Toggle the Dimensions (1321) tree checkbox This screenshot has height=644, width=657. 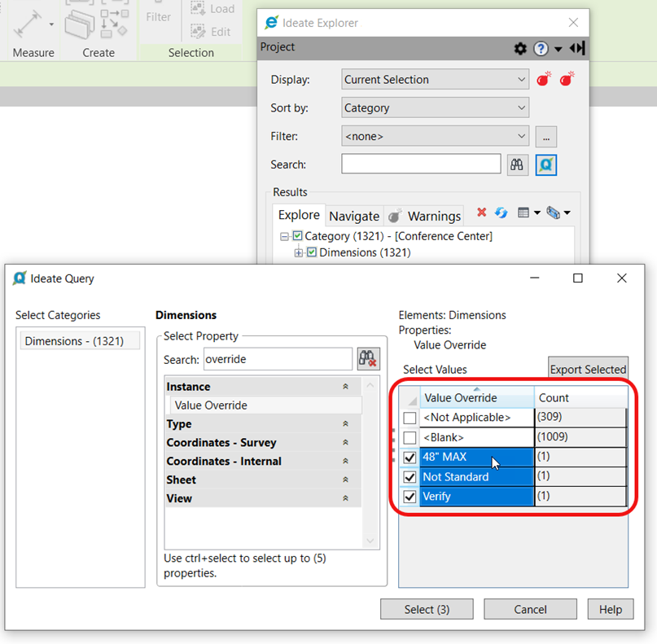click(x=312, y=252)
